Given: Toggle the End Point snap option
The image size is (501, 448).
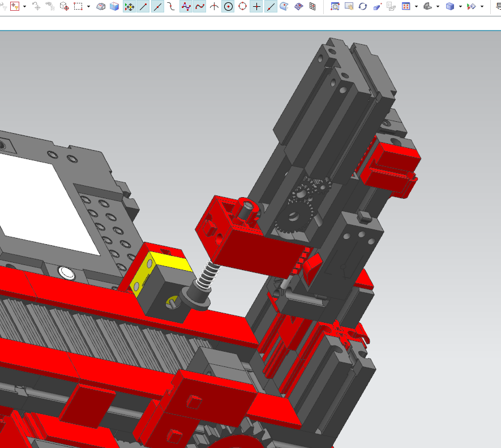Looking at the screenshot, I should point(143,6).
